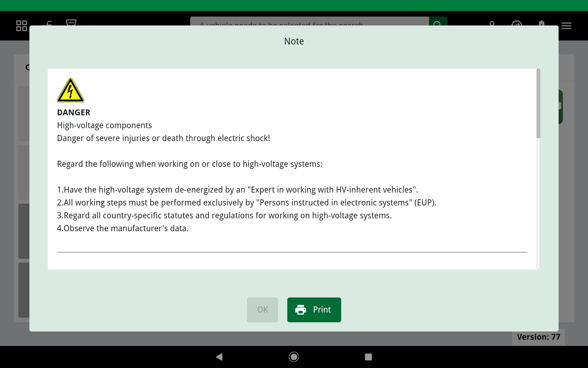The image size is (588, 368).
Task: Click the vehicle search input field
Action: [x=309, y=22]
